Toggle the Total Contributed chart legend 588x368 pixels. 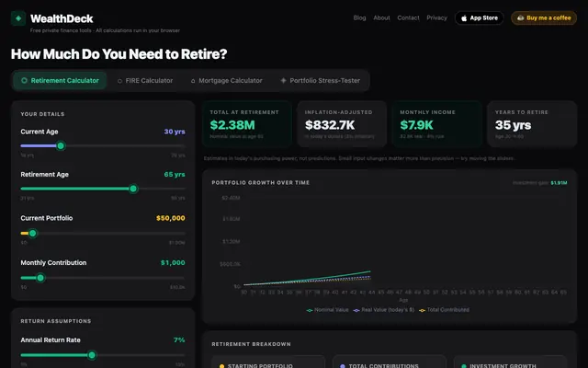tap(444, 310)
